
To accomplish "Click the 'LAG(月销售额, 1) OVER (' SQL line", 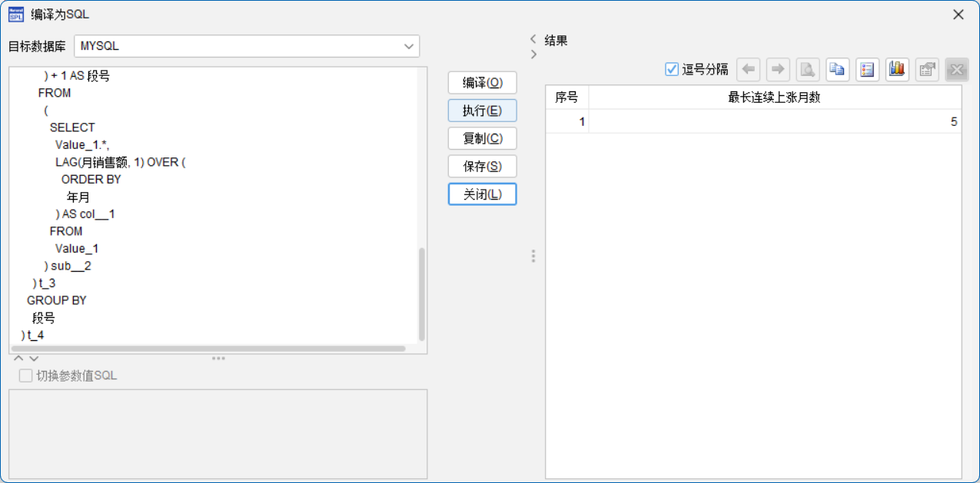I will point(121,162).
